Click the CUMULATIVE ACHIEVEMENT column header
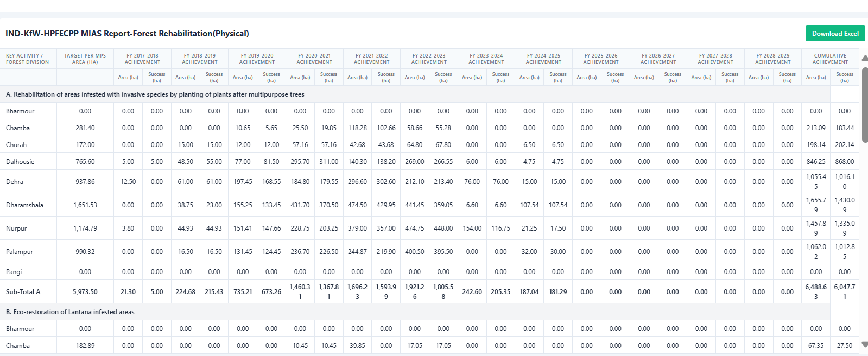The height and width of the screenshot is (356, 868). point(830,59)
